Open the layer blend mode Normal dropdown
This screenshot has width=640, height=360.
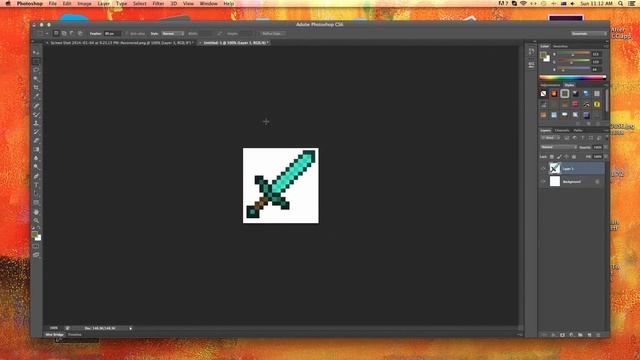[558, 147]
